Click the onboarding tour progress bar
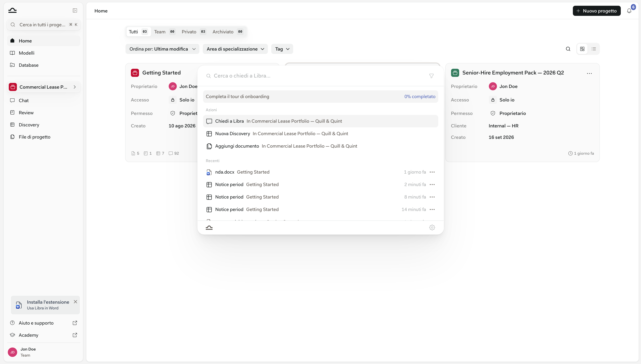This screenshot has height=364, width=641. pos(320,97)
